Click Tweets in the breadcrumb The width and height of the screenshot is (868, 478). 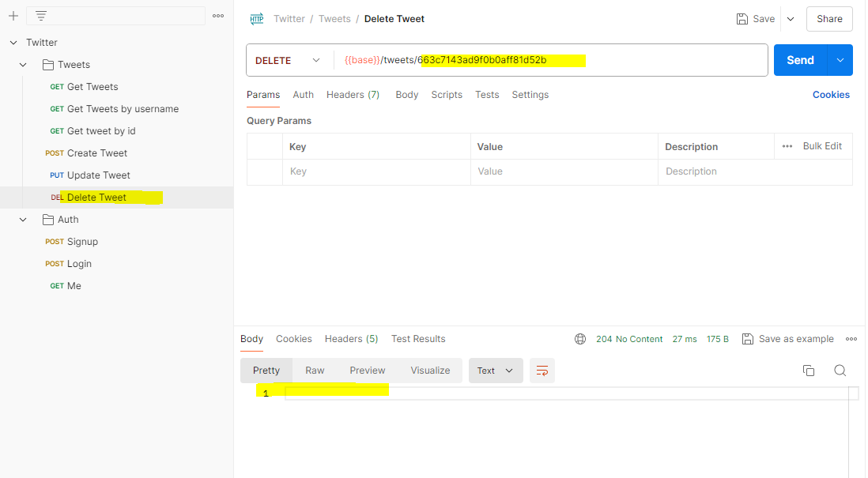tap(334, 19)
